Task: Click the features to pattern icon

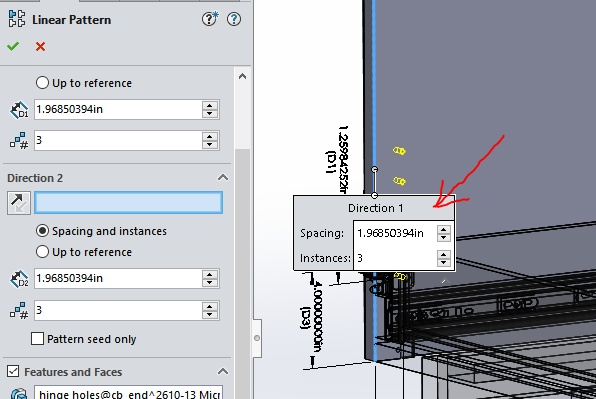Action: pyautogui.click(x=19, y=393)
